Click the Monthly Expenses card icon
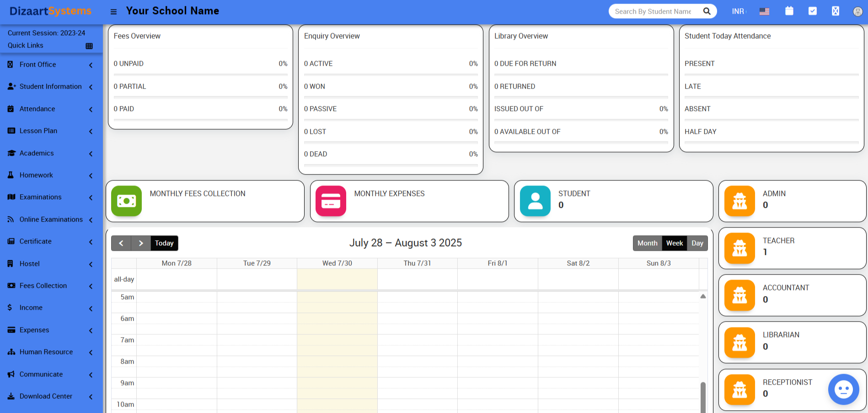Viewport: 868px width, 413px height. 331,201
